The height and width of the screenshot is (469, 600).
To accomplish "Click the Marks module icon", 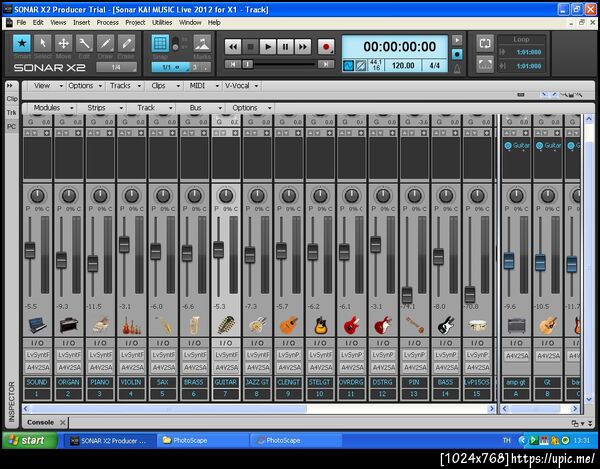I will point(202,44).
